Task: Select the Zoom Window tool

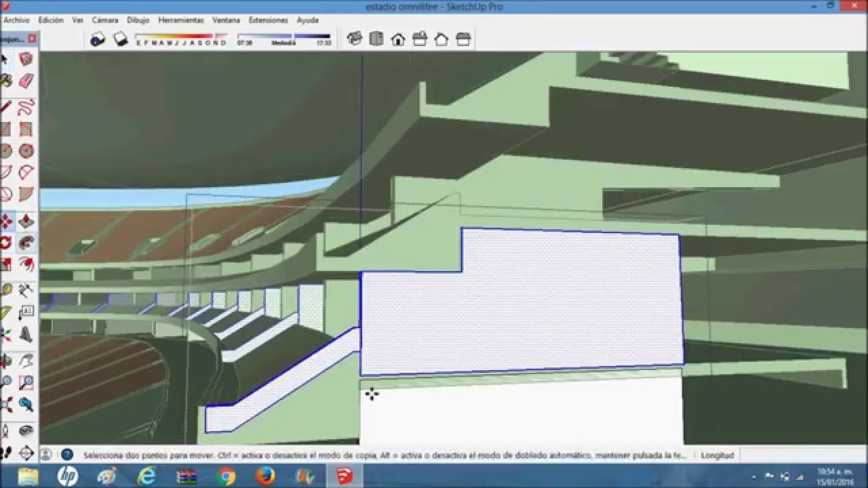Action: (x=26, y=383)
